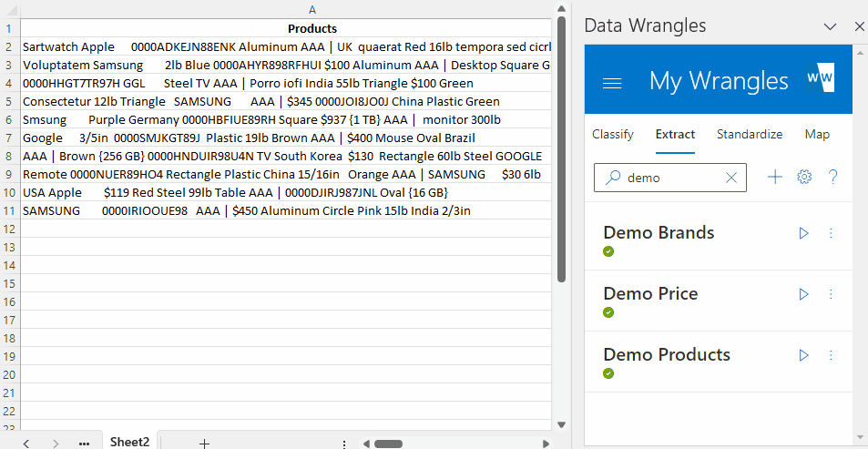Click Demo Price green status check
Screen dimensions: 868x449
pos(608,312)
